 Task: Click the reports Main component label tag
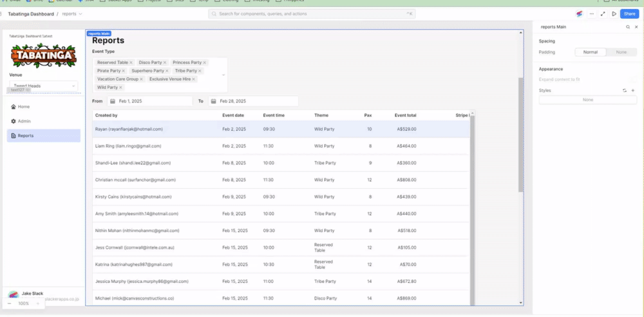tap(99, 34)
